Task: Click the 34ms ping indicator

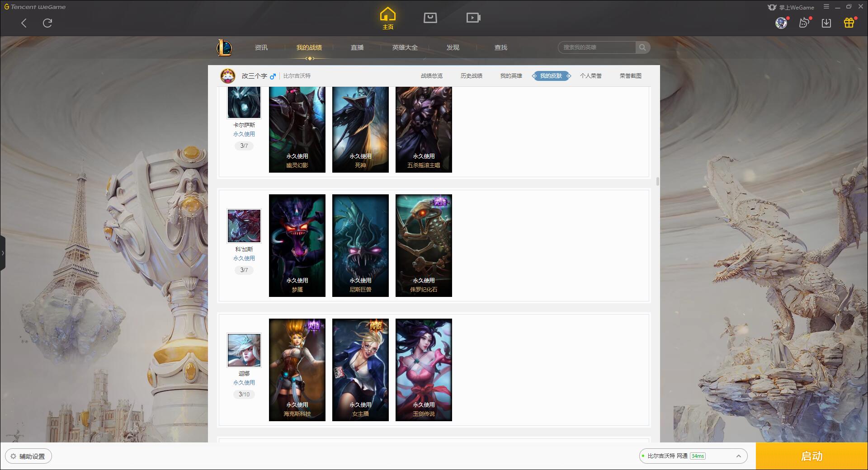Action: click(x=698, y=456)
